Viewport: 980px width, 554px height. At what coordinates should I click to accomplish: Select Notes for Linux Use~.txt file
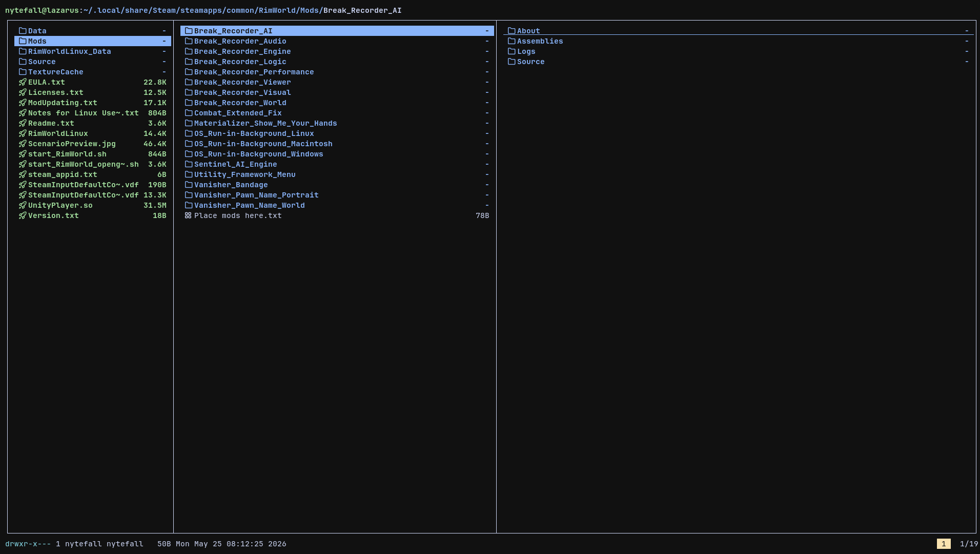tap(93, 113)
